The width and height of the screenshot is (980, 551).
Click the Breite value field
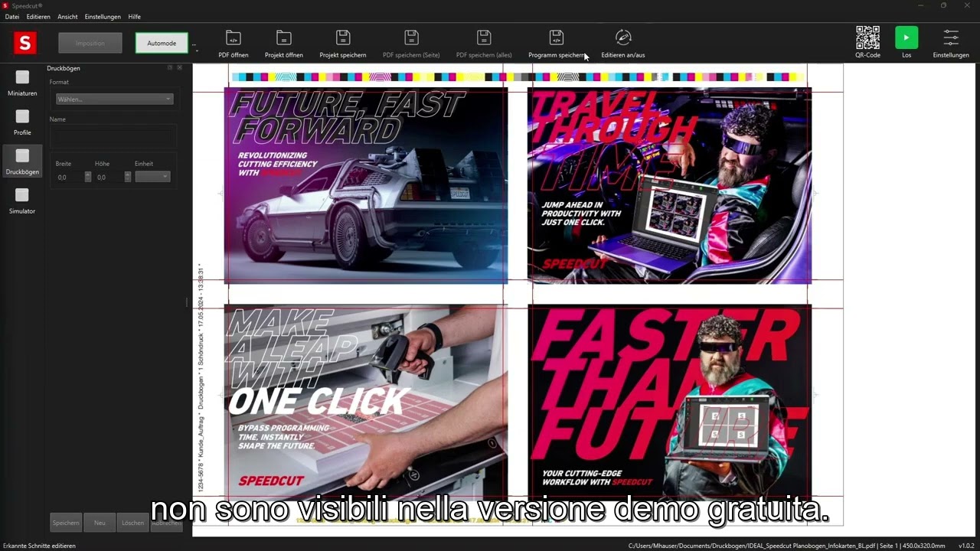(70, 177)
